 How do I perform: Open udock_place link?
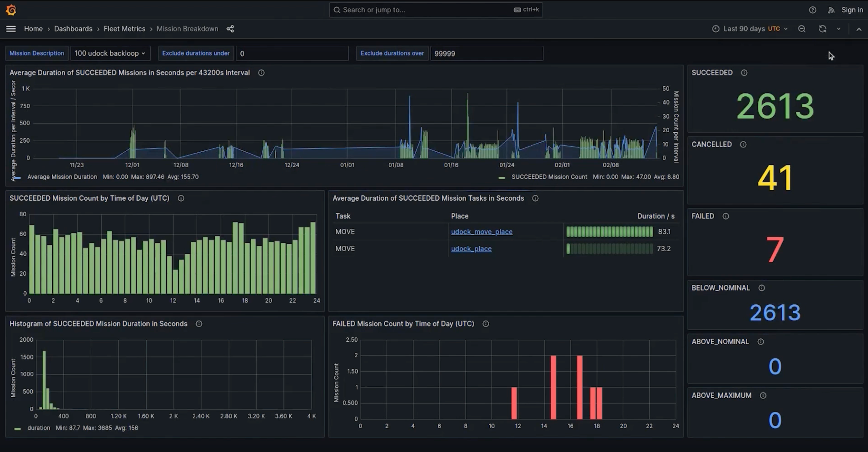pyautogui.click(x=471, y=248)
